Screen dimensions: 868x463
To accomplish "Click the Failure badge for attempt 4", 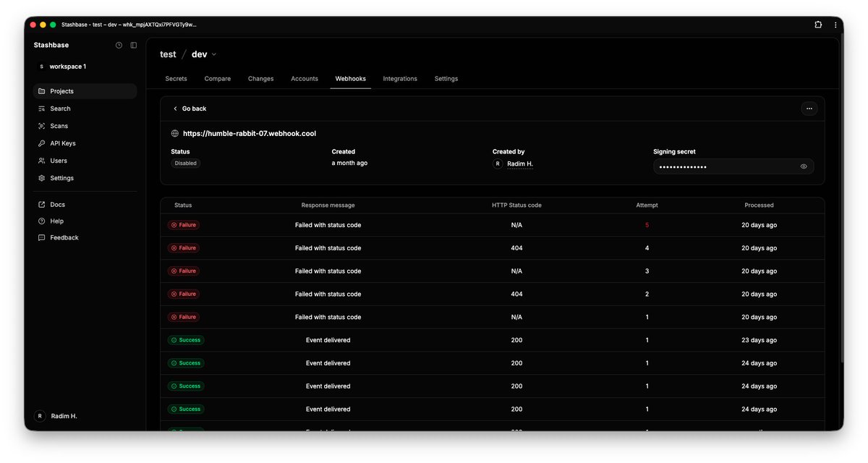I will click(x=184, y=248).
